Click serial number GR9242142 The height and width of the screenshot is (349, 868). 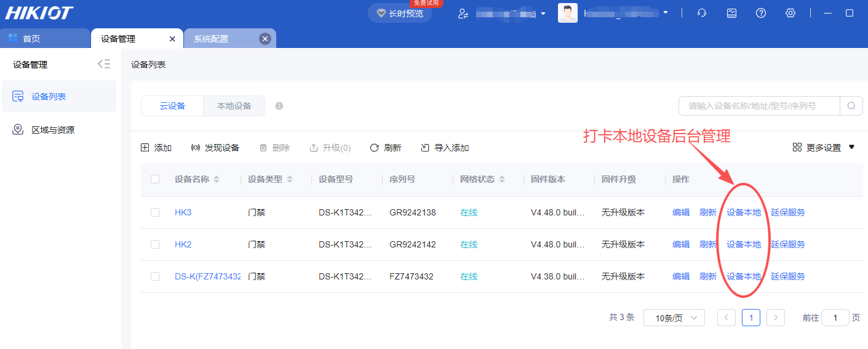tap(413, 244)
